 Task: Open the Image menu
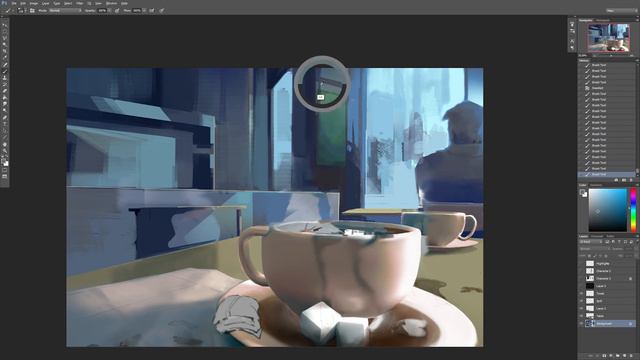point(34,3)
